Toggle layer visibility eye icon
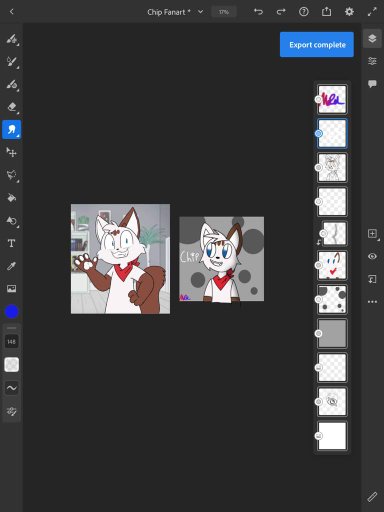384x512 pixels. 372,256
